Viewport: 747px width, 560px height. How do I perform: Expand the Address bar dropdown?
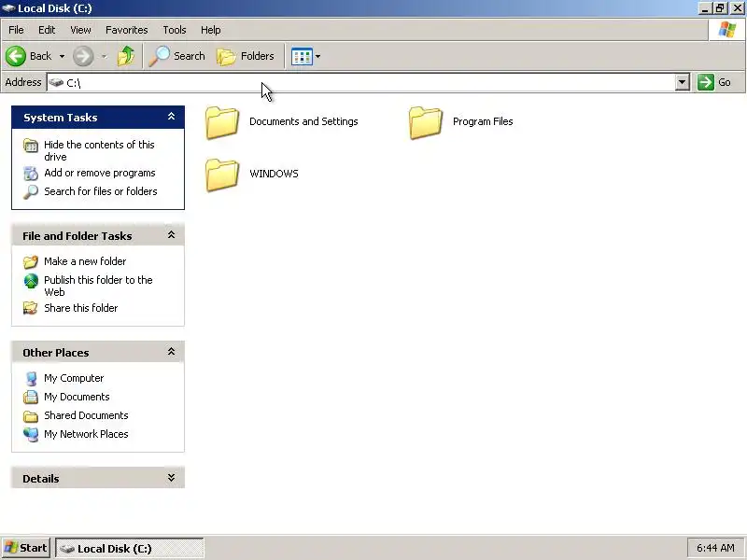coord(683,82)
